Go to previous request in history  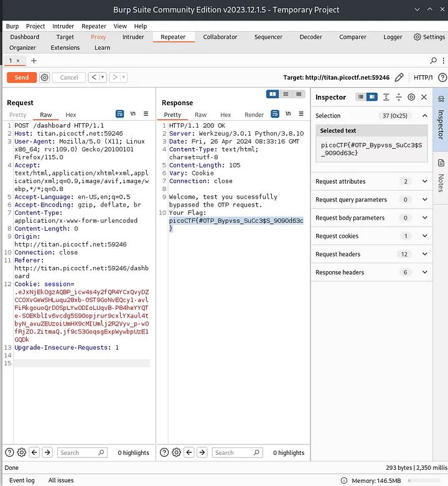tap(94, 77)
